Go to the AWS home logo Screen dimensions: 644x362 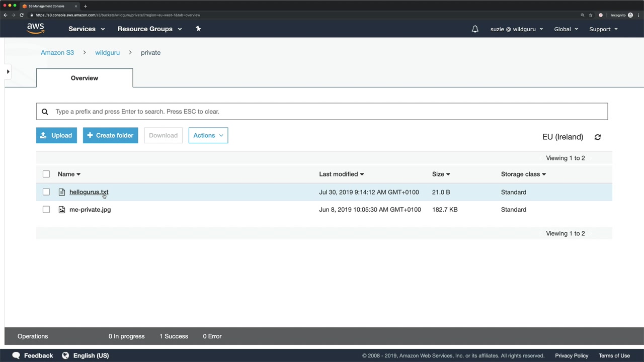[36, 29]
